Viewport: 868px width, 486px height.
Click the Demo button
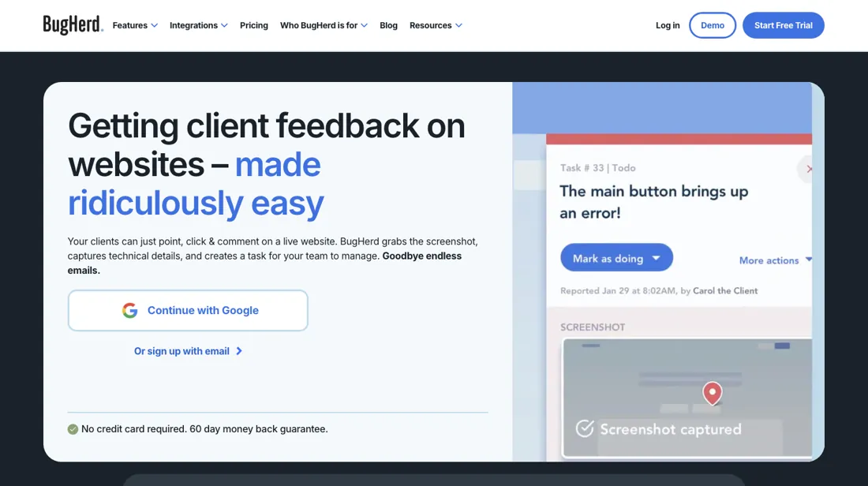coord(713,25)
